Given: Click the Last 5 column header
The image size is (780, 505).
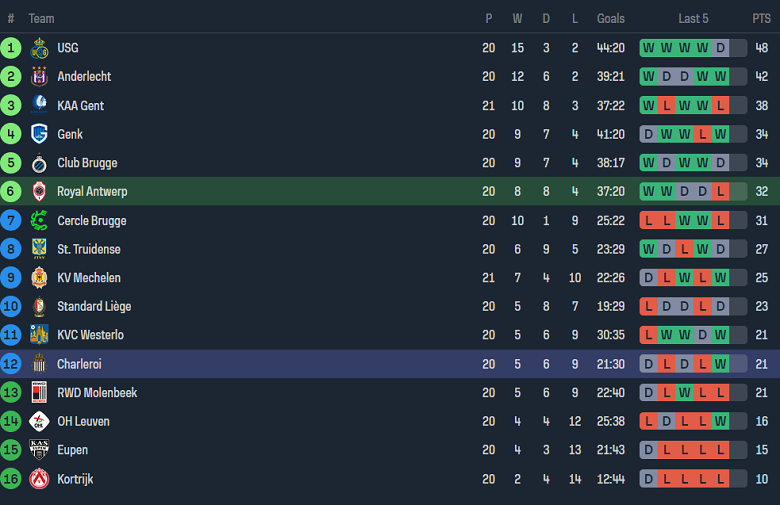Looking at the screenshot, I should 694,18.
